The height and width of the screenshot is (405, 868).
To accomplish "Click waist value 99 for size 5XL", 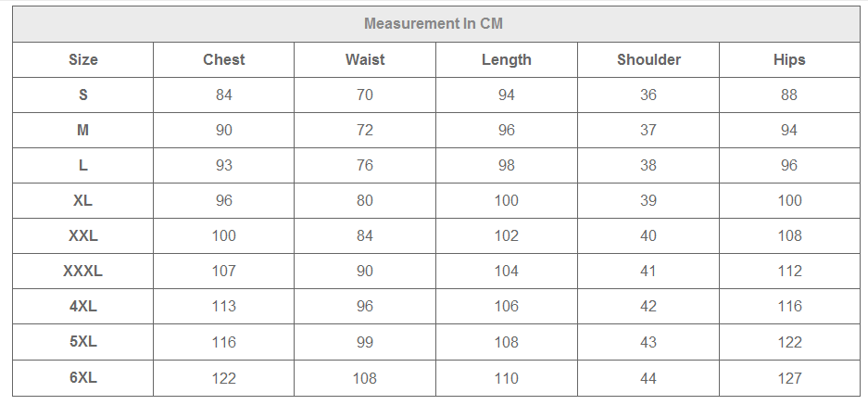I will click(365, 342).
